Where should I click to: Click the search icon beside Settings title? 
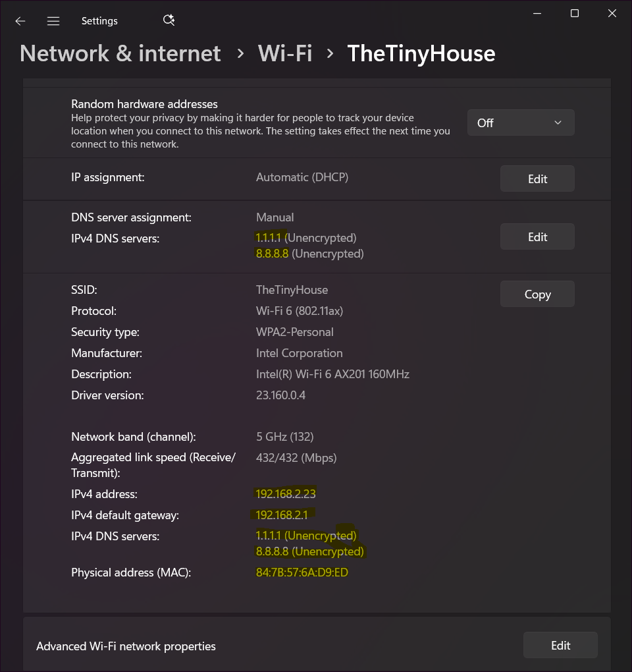(x=169, y=20)
